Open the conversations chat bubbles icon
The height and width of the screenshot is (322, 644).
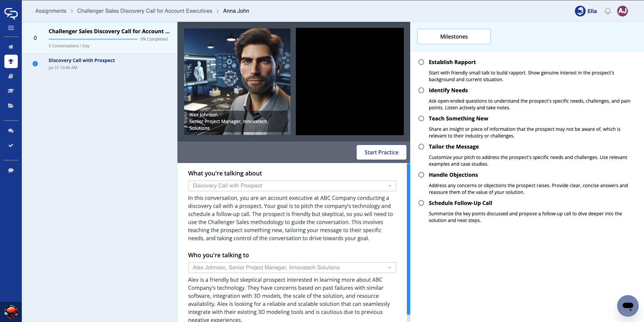[11, 131]
